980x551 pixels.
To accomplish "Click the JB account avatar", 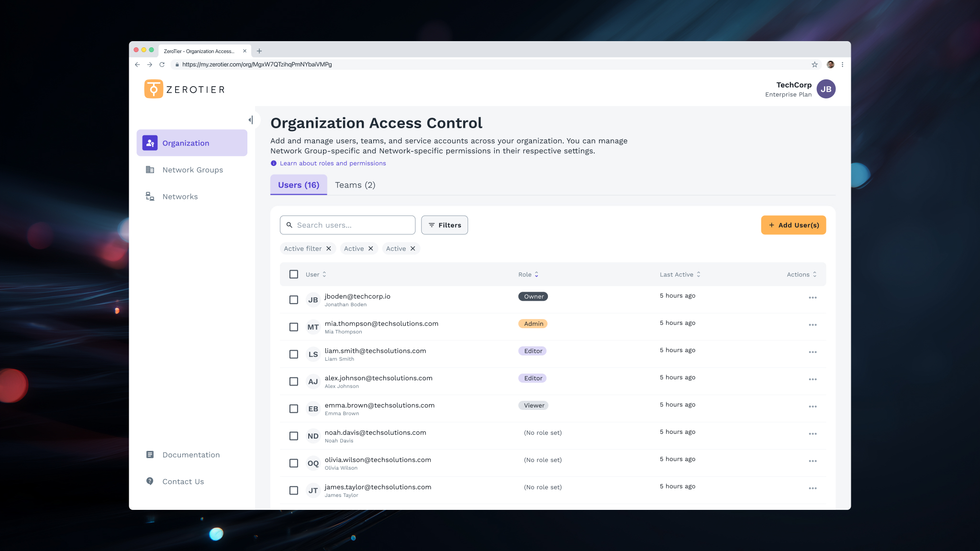I will [x=826, y=89].
